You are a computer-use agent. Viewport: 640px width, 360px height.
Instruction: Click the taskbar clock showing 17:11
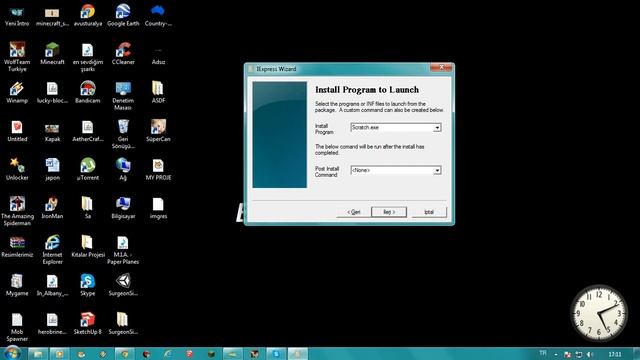coord(615,354)
